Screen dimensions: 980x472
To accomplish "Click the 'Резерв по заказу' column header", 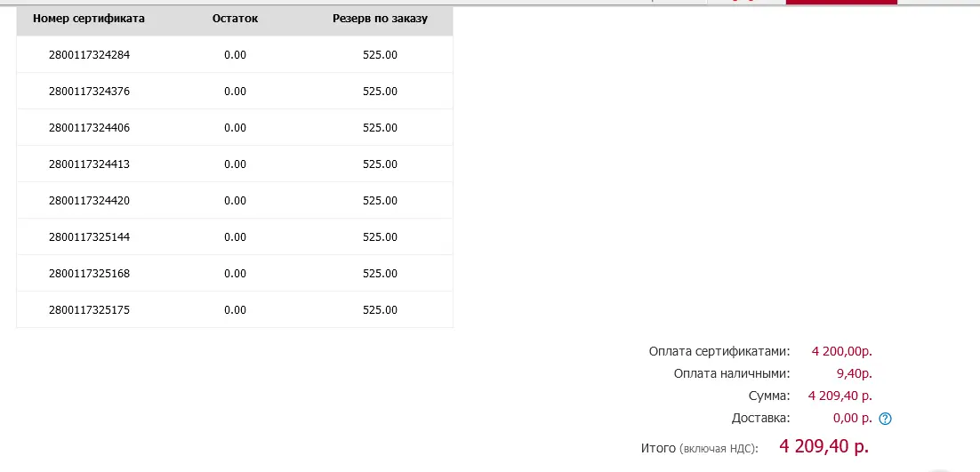I will [380, 19].
